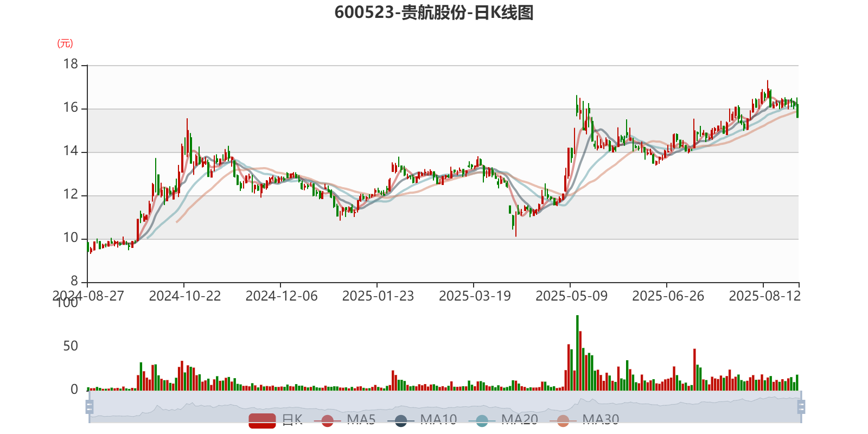The height and width of the screenshot is (434, 868).
Task: Grab the right data zoom slider handle
Action: coord(801,407)
